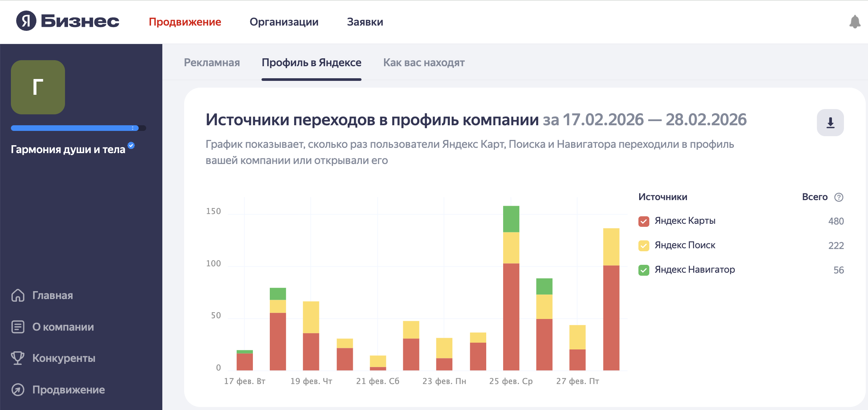The width and height of the screenshot is (868, 410).
Task: Select the Главная home icon in sidebar
Action: (x=18, y=295)
